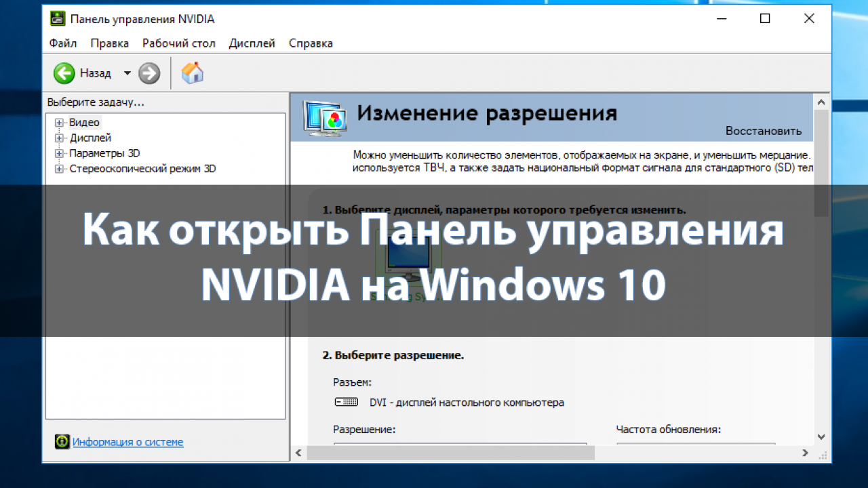Click the Выберите задачу label
868x488 pixels.
pyautogui.click(x=96, y=102)
